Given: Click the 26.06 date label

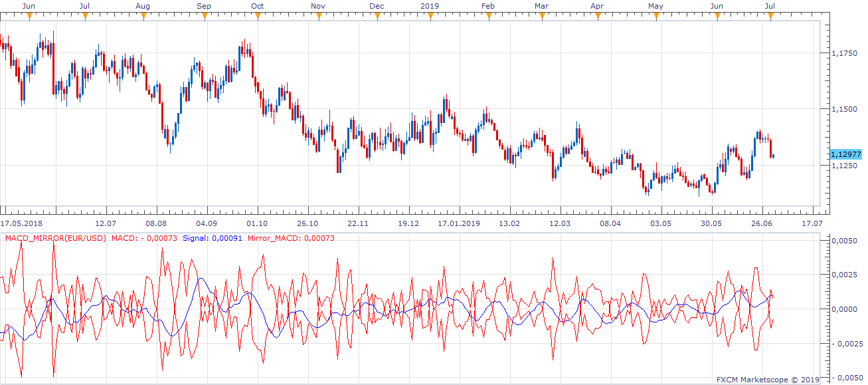Looking at the screenshot, I should point(762,224).
